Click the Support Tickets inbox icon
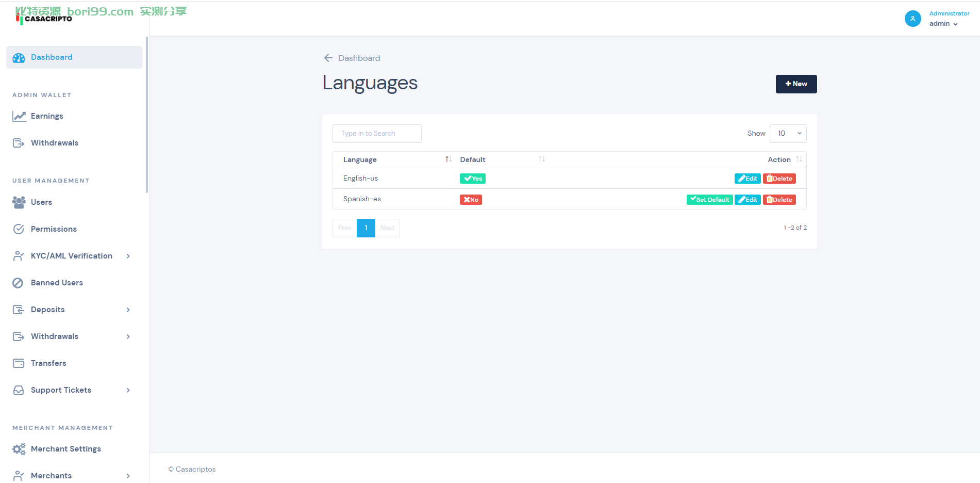 [x=19, y=390]
